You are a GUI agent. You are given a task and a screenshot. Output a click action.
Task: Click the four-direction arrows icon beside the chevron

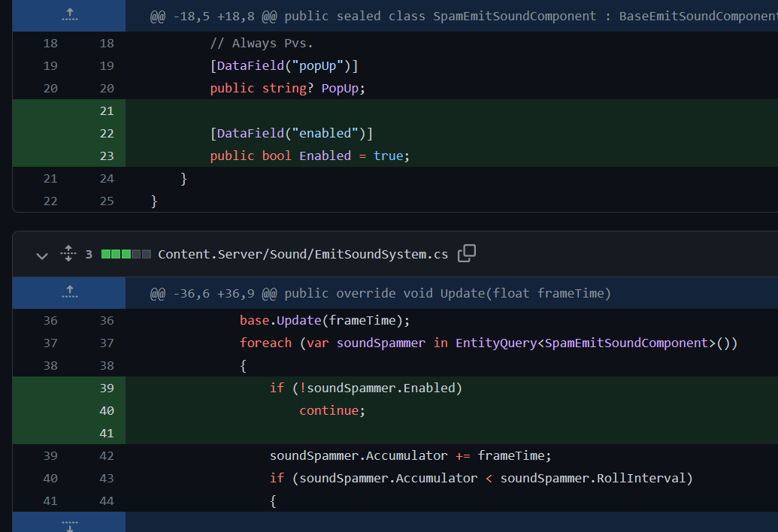68,254
